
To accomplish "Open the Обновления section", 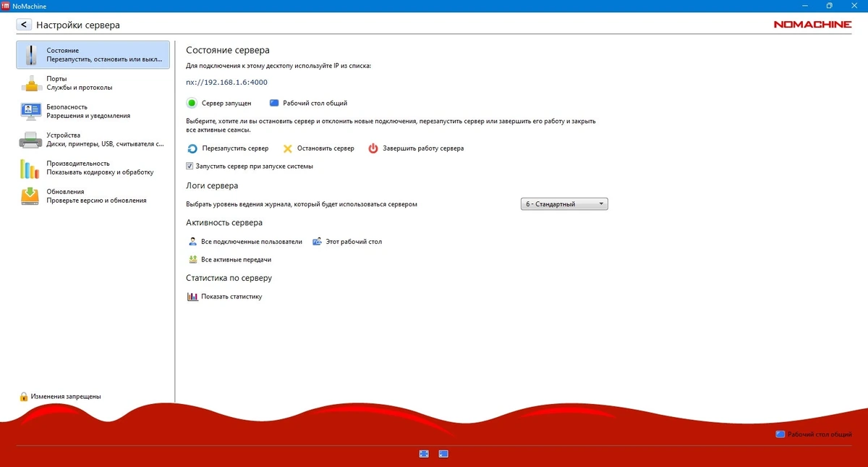I will click(x=93, y=196).
